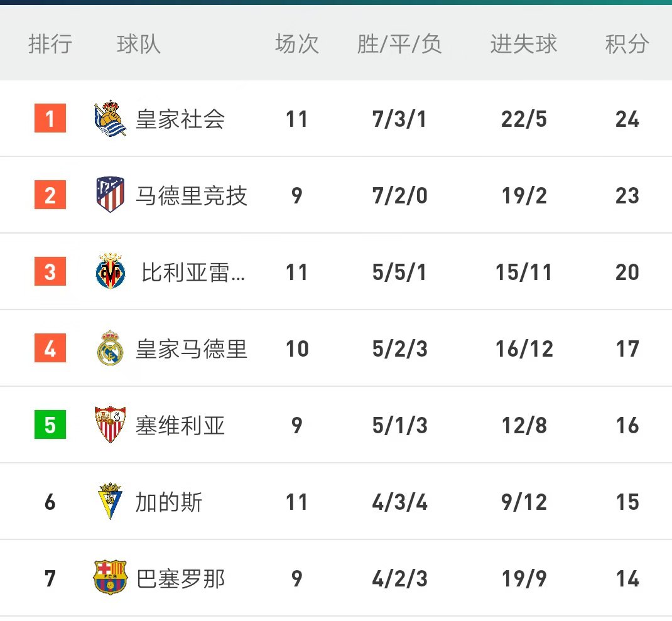Sort by the 场次 column header
Viewport: 672px width, 621px height.
click(x=296, y=44)
